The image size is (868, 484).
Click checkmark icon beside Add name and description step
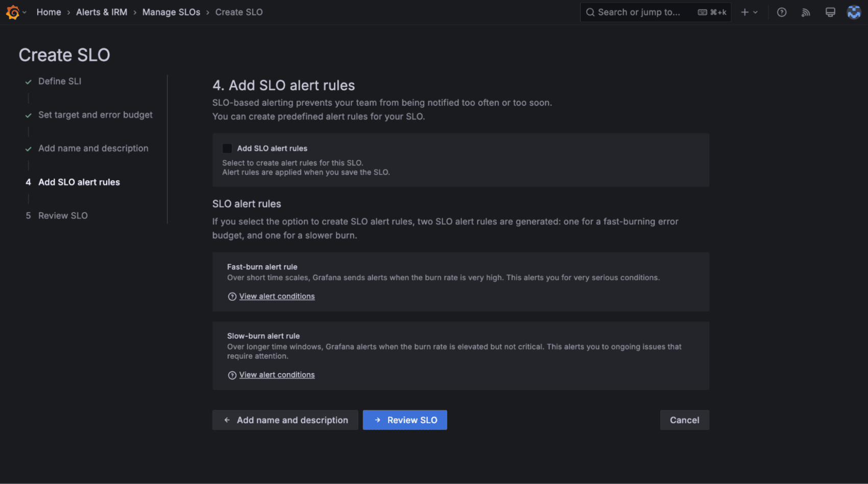pyautogui.click(x=29, y=149)
